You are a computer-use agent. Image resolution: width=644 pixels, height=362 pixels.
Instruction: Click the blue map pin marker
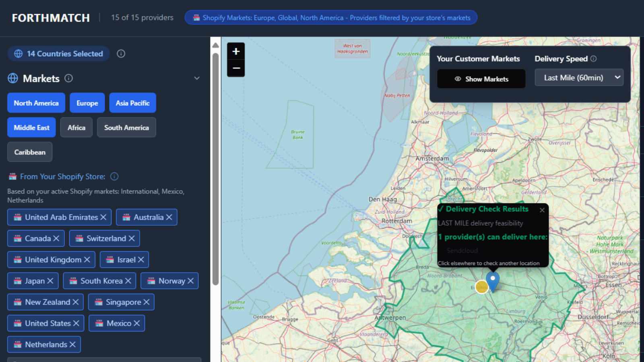click(493, 280)
